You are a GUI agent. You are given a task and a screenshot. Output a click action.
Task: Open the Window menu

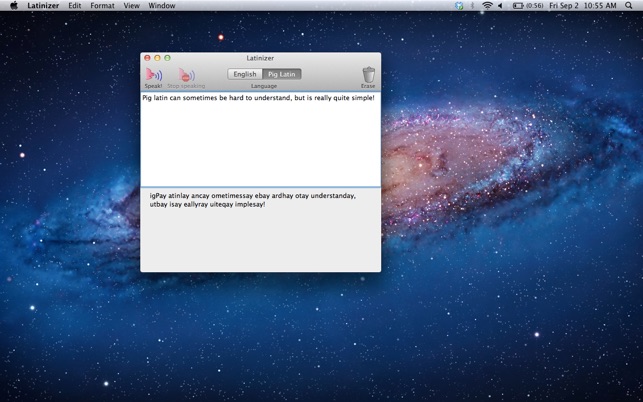click(162, 6)
